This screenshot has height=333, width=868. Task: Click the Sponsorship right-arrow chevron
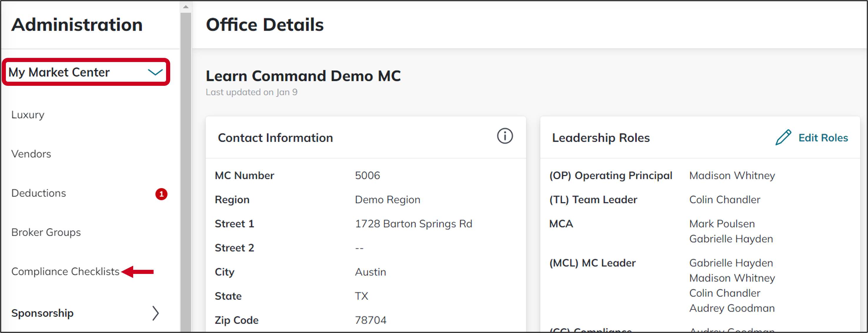[x=156, y=313]
